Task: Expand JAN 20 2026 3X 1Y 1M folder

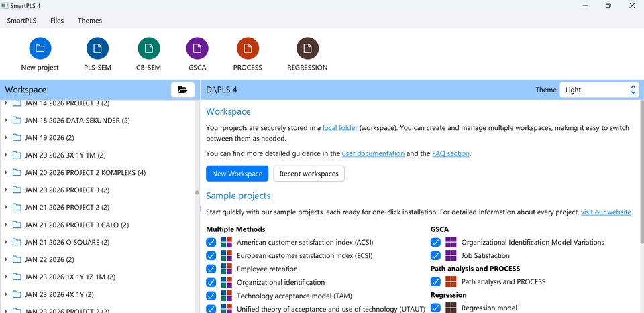Action: [x=6, y=155]
